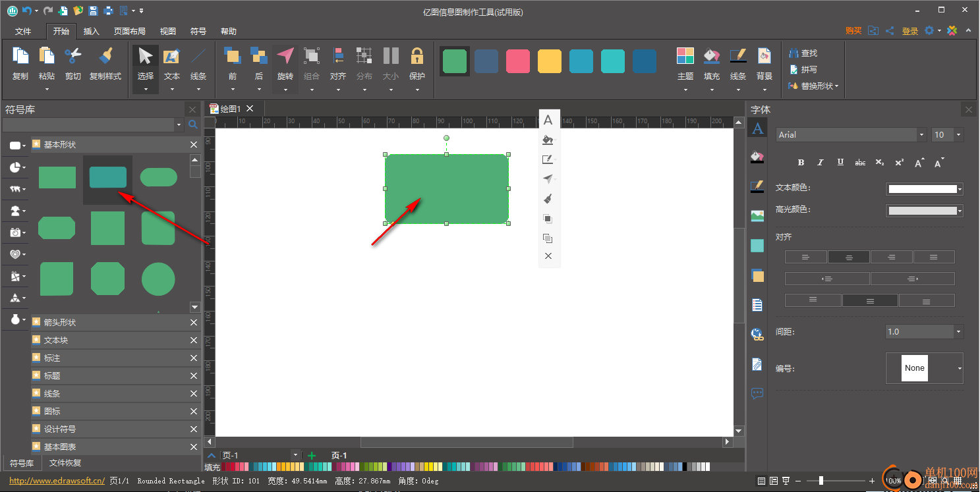Open the Help (帮助) tab

(x=229, y=31)
